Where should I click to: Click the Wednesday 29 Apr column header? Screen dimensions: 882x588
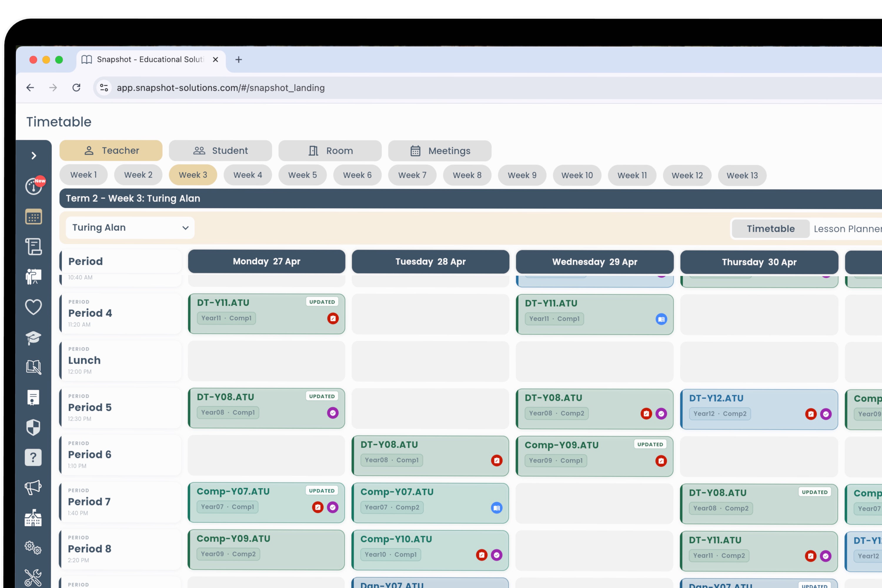595,262
